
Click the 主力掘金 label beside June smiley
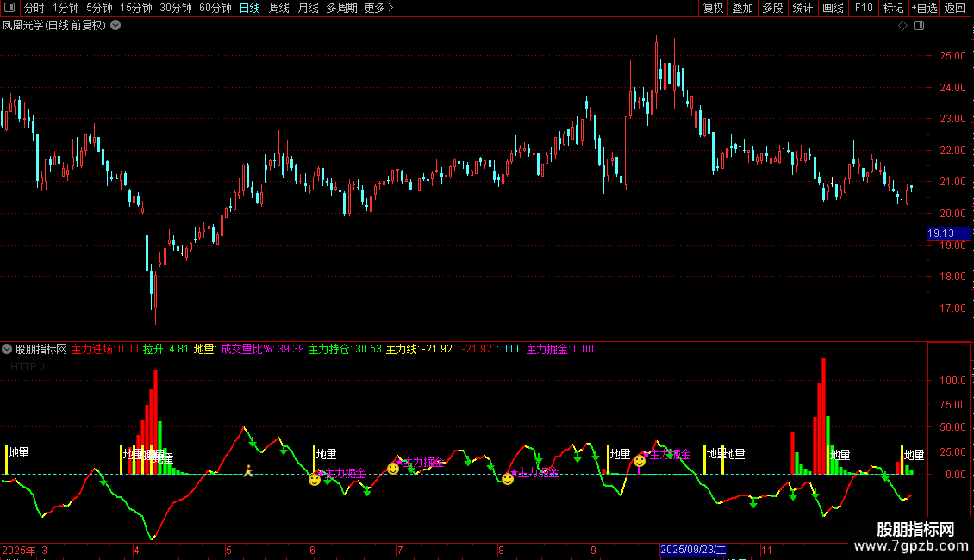coord(346,474)
